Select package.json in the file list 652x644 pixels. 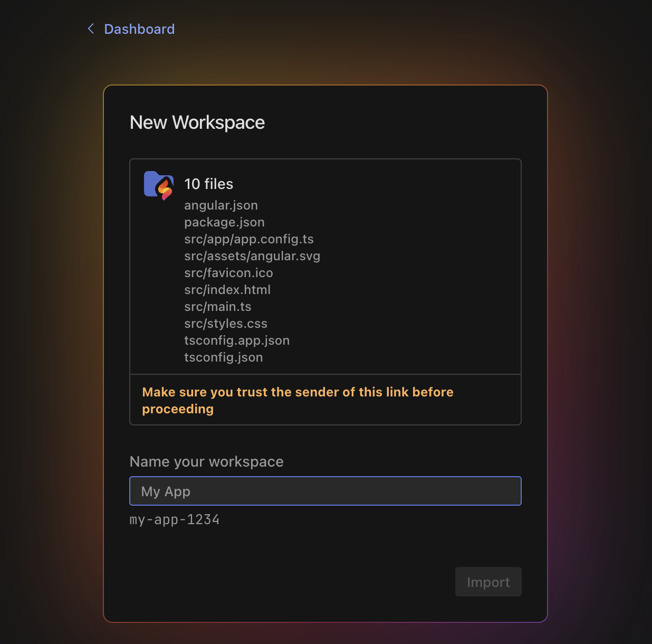pyautogui.click(x=224, y=222)
